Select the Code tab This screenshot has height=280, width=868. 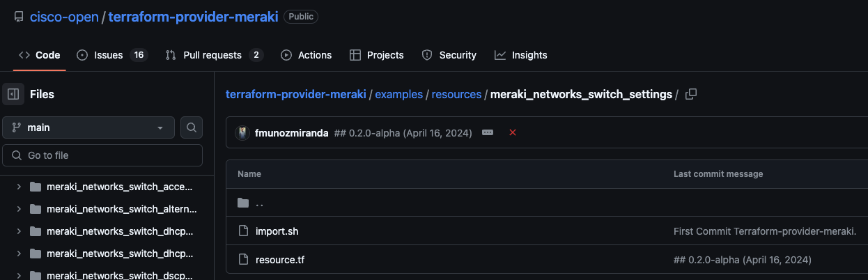(39, 55)
